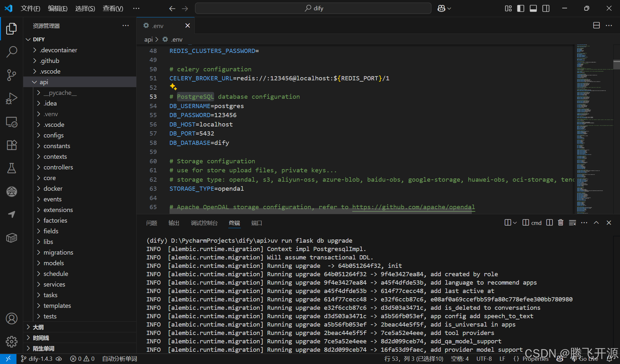Collapse the api folder
This screenshot has height=364, width=620.
(44, 82)
